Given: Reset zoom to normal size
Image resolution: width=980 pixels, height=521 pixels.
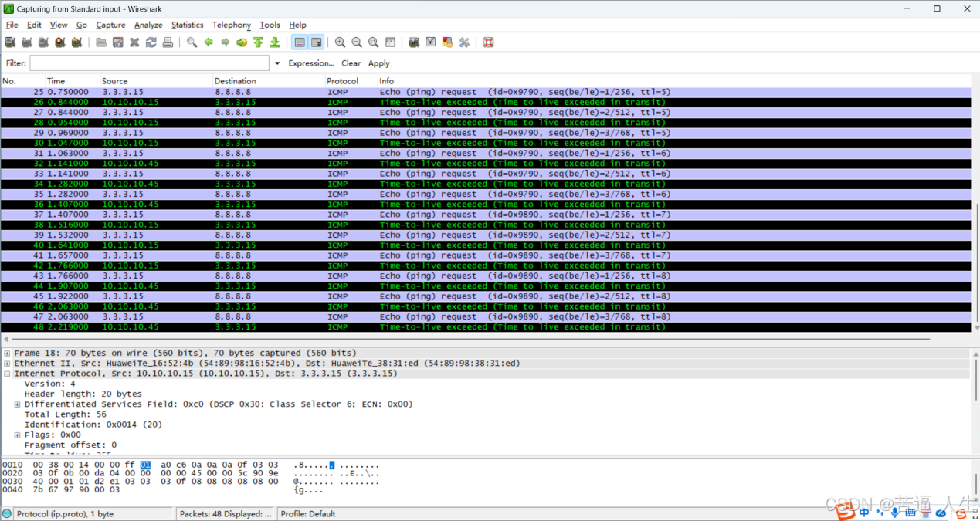Looking at the screenshot, I should click(x=374, y=42).
